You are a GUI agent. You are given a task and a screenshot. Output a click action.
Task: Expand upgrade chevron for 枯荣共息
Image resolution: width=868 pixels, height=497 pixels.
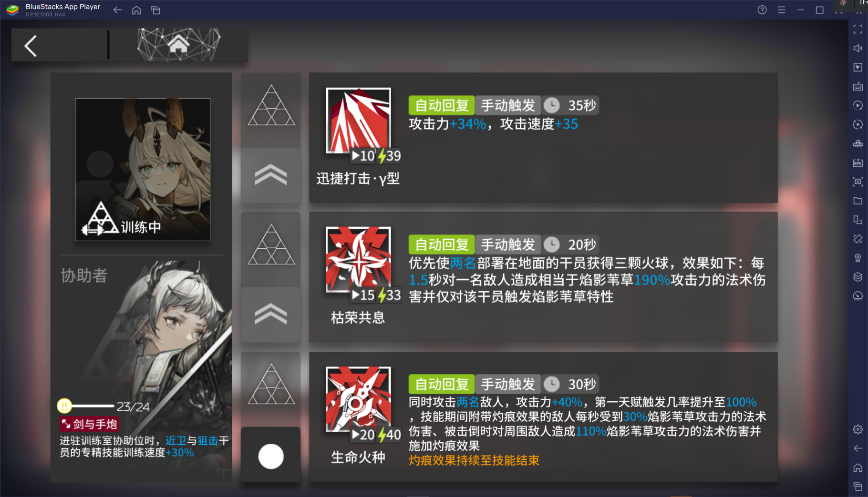pyautogui.click(x=270, y=314)
